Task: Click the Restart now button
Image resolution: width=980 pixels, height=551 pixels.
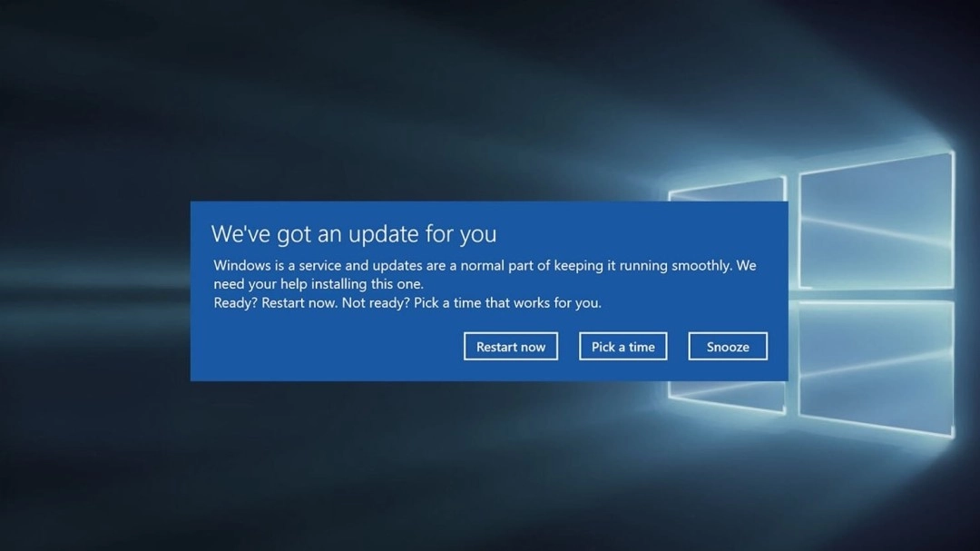Action: tap(511, 347)
